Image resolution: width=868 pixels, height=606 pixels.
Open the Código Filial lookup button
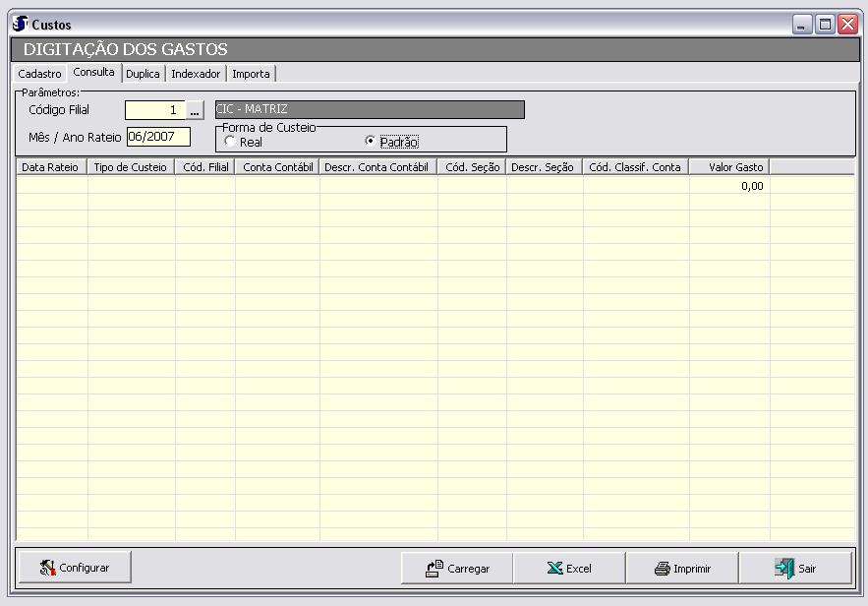[x=195, y=110]
